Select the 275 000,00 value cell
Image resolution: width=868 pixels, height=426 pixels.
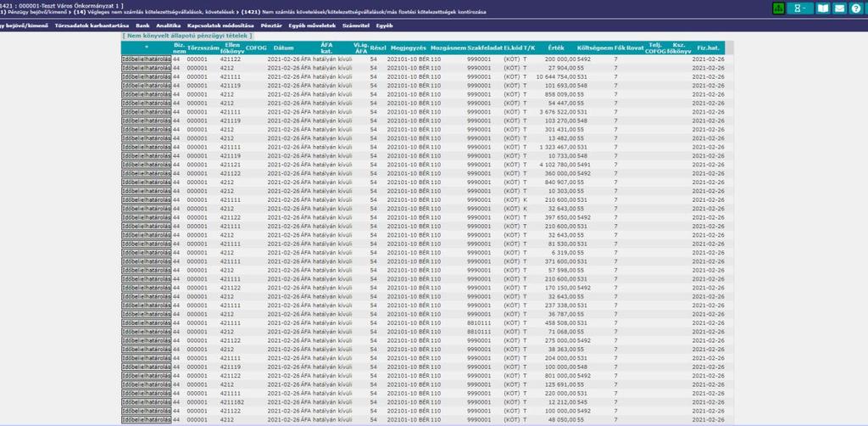(561, 340)
